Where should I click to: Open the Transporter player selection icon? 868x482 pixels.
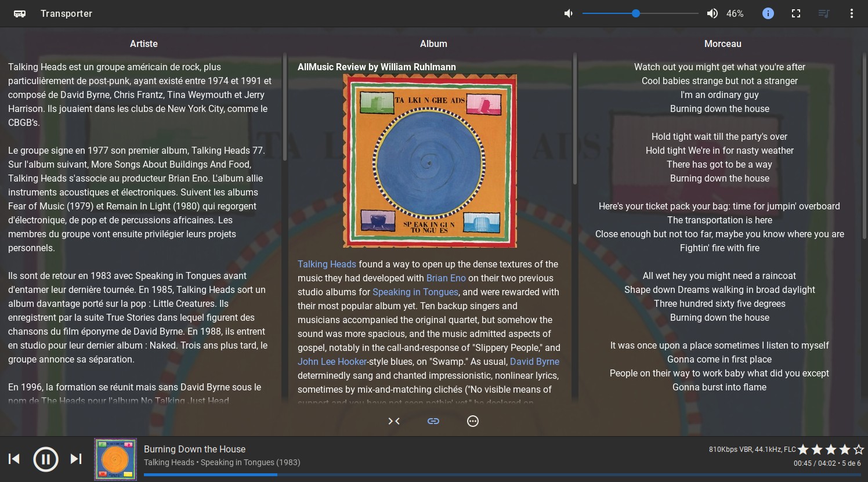coord(20,13)
